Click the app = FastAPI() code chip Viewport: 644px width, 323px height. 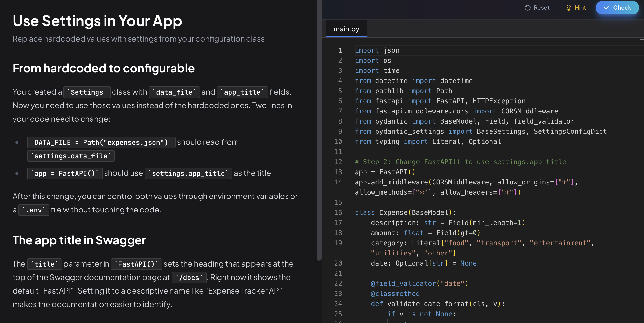(65, 173)
